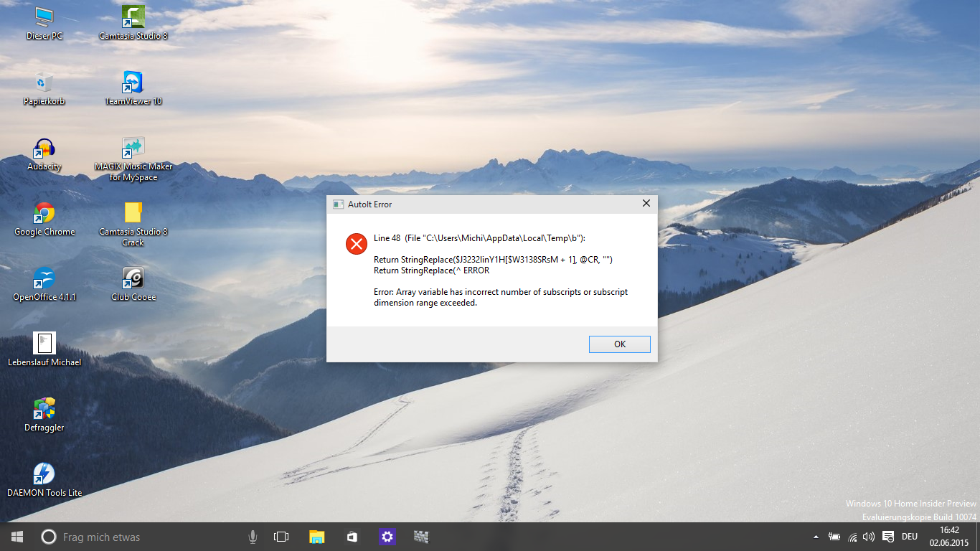This screenshot has width=980, height=551.
Task: Select the Camtasia Studio 8 shortcut
Action: coord(133,23)
